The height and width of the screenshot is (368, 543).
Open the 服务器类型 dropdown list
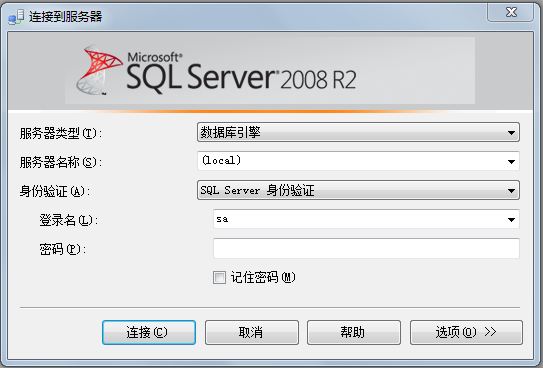pos(358,132)
